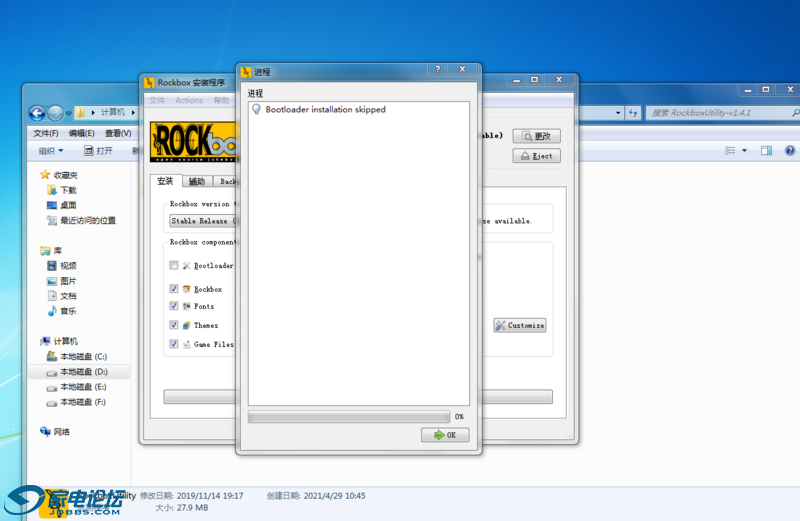Select 'Bootloader installation skipped' log entry
The height and width of the screenshot is (521, 800).
326,109
